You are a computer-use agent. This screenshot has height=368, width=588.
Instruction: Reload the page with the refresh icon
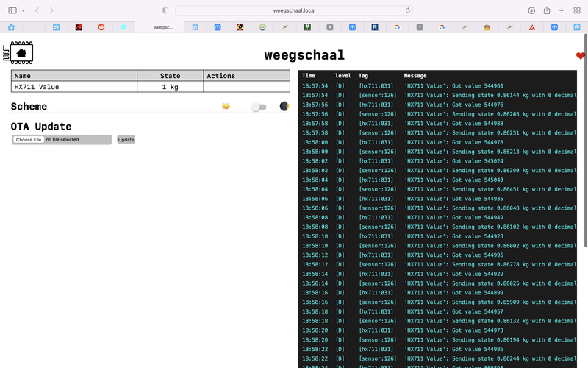click(408, 10)
